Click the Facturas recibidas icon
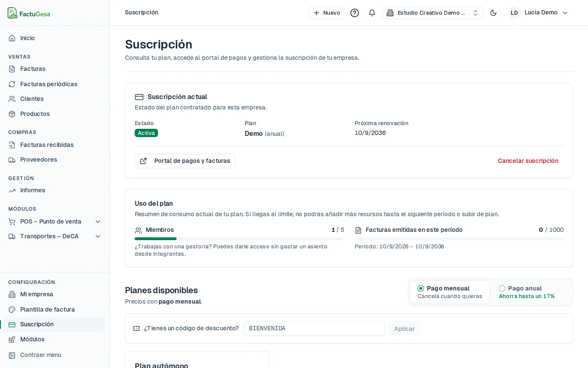Screen dimensions: 588x368 pyautogui.click(x=12, y=145)
